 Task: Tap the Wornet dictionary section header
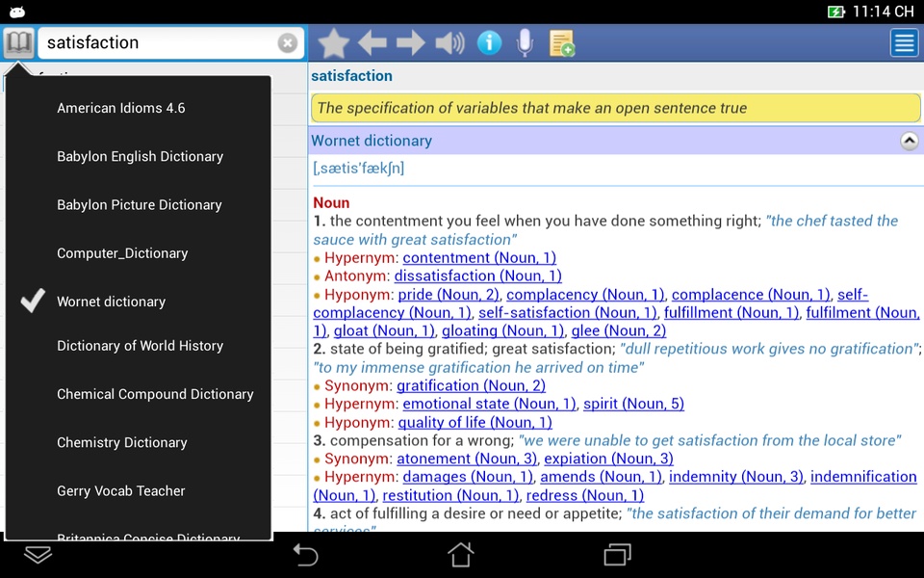tap(615, 141)
